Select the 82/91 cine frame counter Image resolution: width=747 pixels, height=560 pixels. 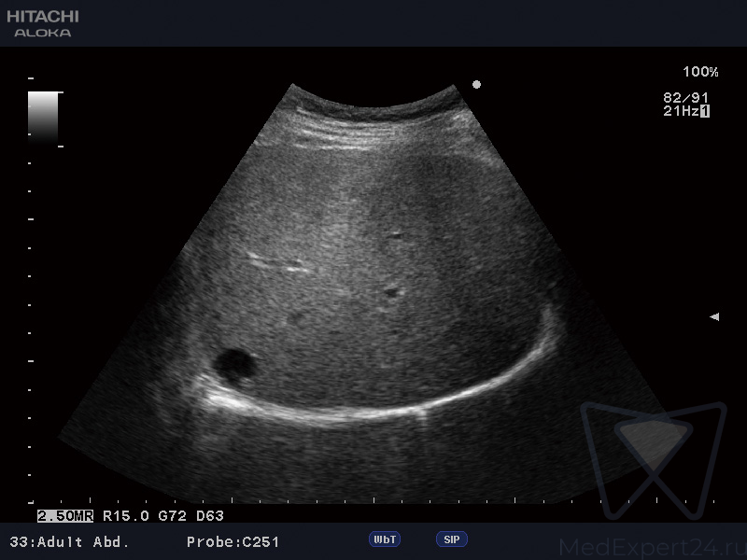tap(685, 97)
